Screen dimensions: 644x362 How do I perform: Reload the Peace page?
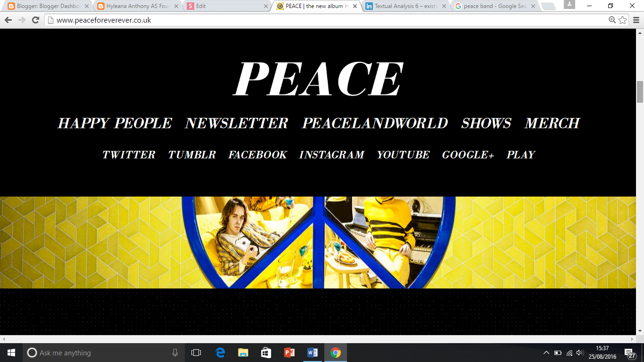[35, 20]
